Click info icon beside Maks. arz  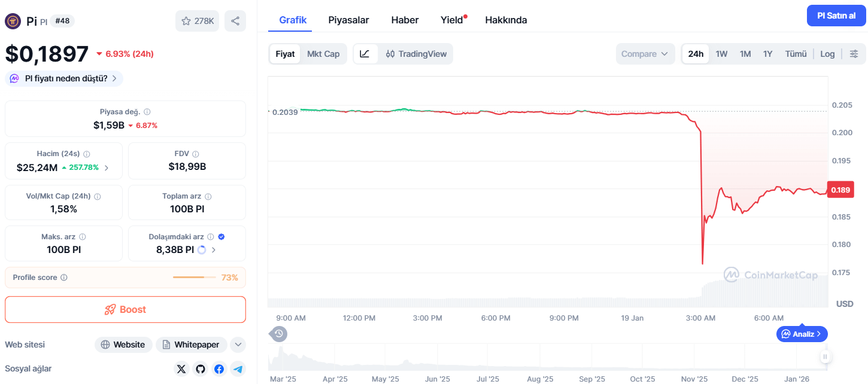83,237
